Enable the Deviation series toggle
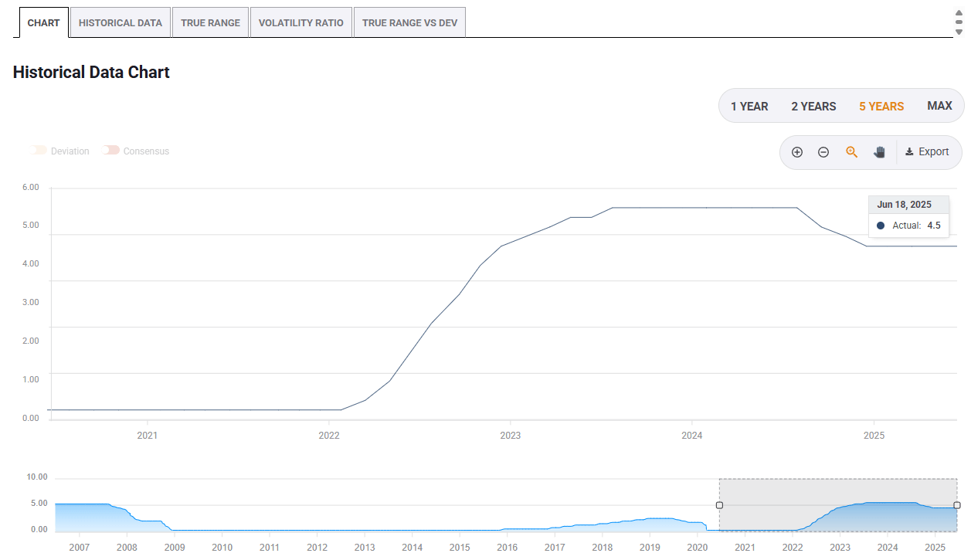Viewport: 971px width, 560px height. tap(39, 151)
